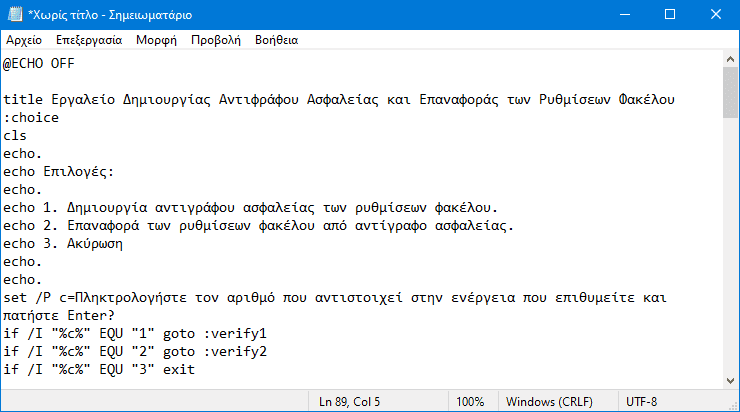Click the 'echo Επιλογές:' line
Screen dimensions: 740x412
tap(59, 172)
